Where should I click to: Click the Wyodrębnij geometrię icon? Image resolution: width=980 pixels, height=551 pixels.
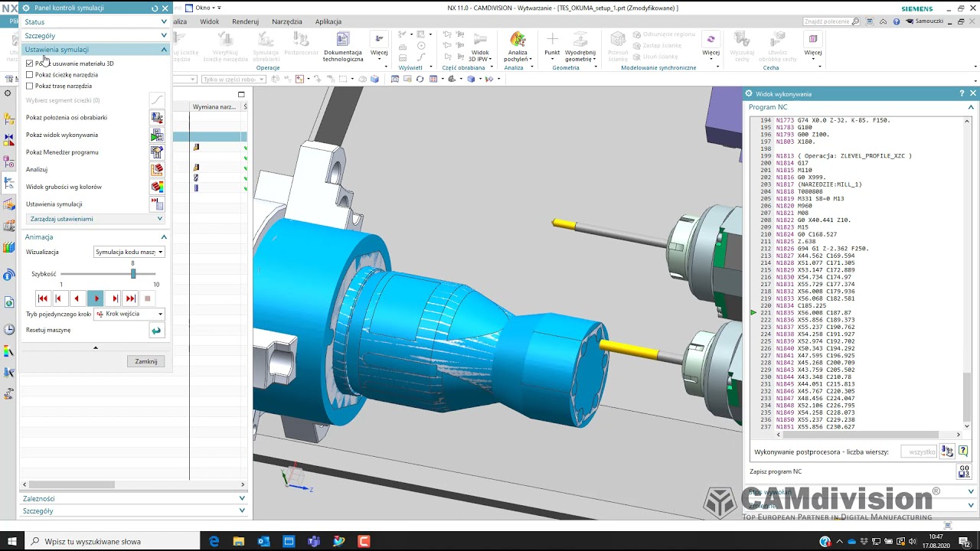pos(581,47)
